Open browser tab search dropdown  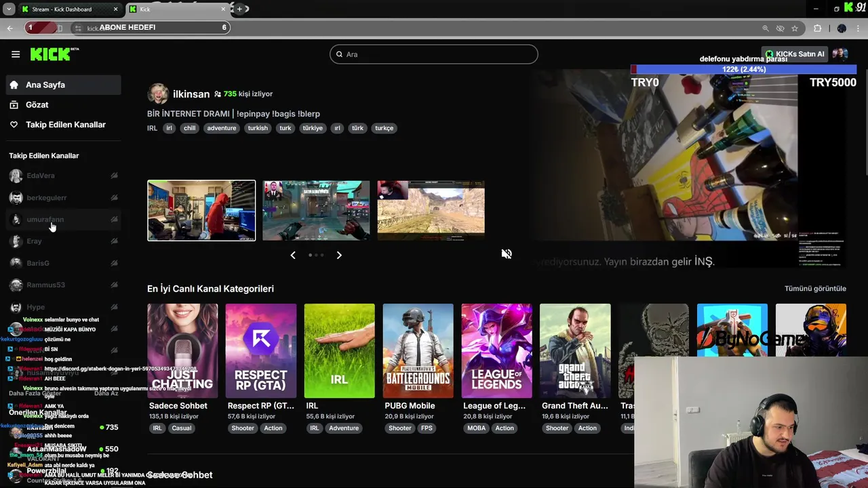(9, 9)
